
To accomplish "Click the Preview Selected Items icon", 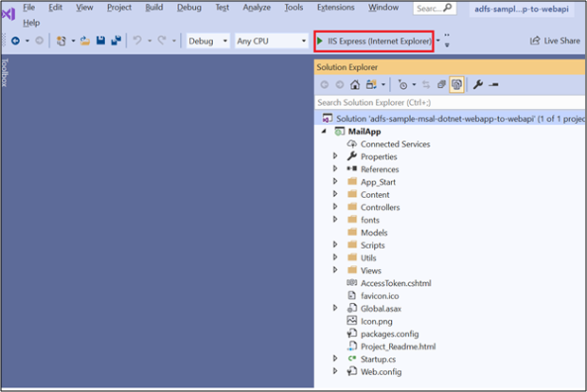I will 493,85.
